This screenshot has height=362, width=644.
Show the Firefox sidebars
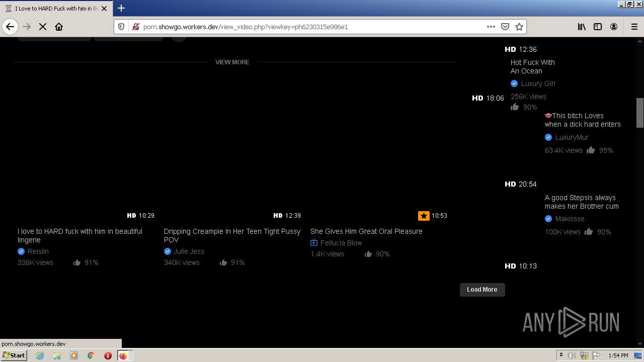pyautogui.click(x=598, y=27)
